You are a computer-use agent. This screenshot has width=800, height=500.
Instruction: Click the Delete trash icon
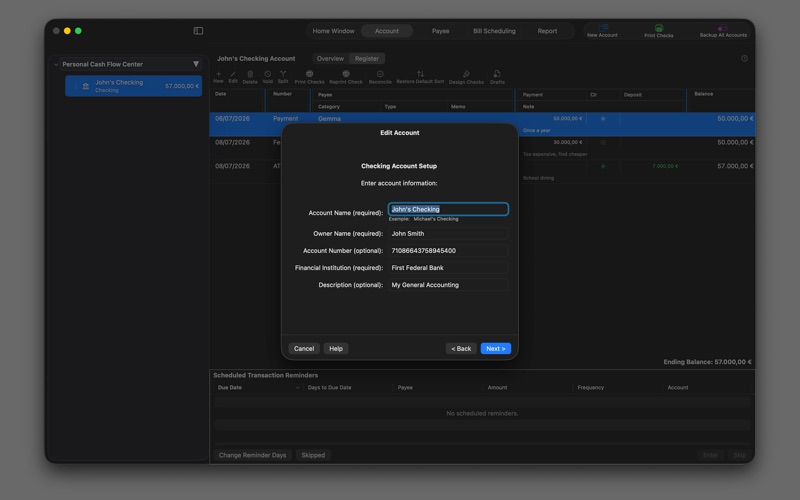[250, 74]
